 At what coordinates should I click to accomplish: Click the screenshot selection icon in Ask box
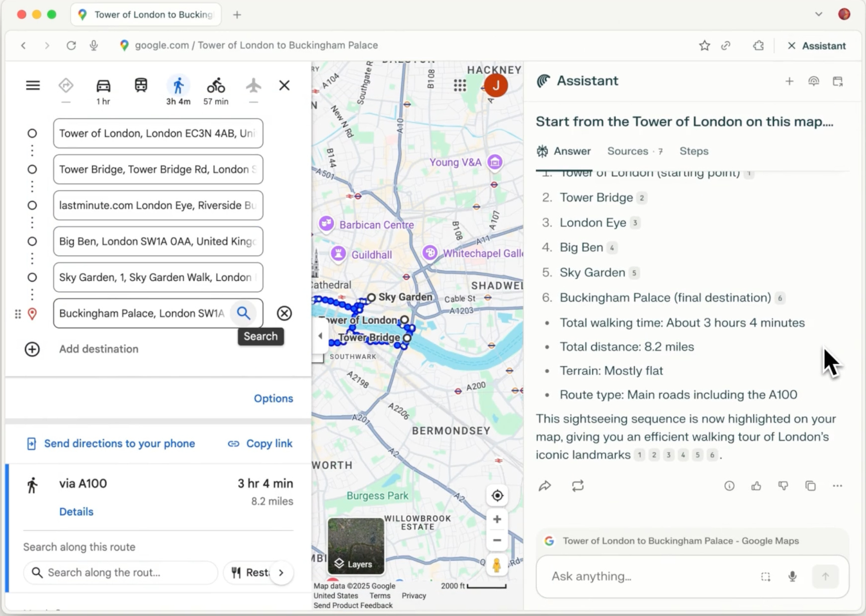point(766,576)
